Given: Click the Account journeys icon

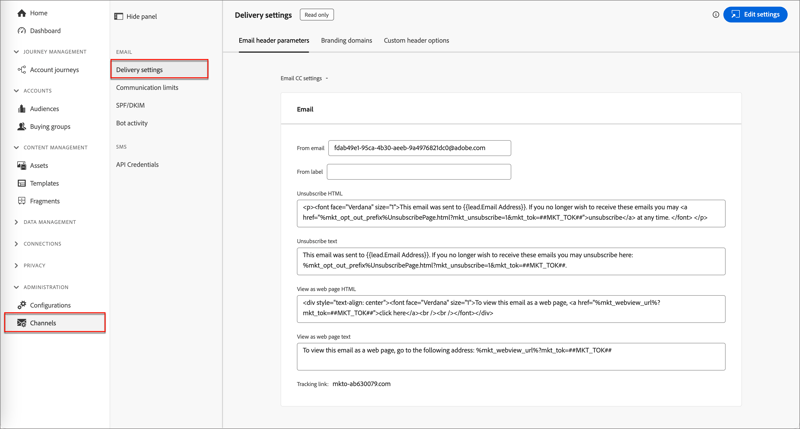Looking at the screenshot, I should point(22,70).
